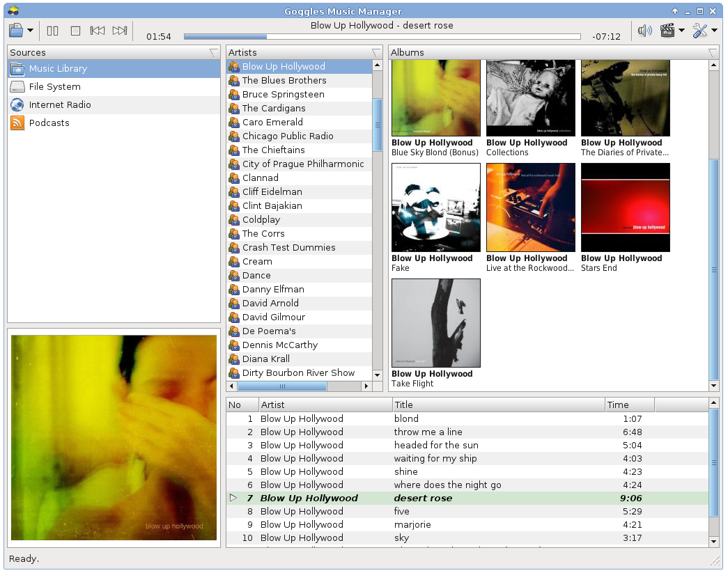Expand the dropdown arrow next to the tools icon
The image size is (728, 573).
pyautogui.click(x=715, y=31)
